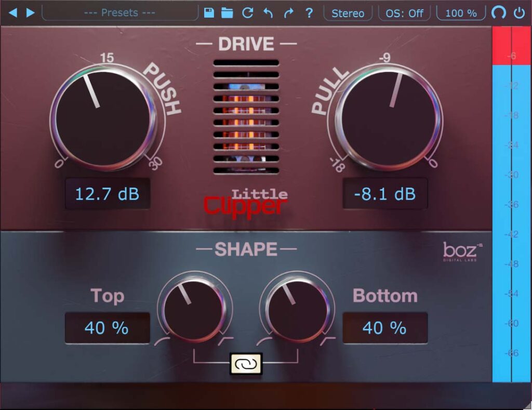
Task: Open a preset from the folder browser
Action: (x=228, y=13)
